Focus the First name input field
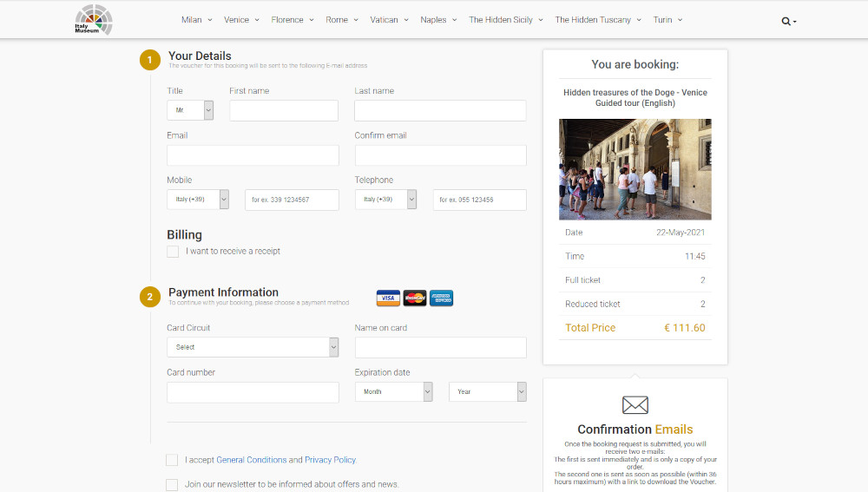 pos(284,111)
